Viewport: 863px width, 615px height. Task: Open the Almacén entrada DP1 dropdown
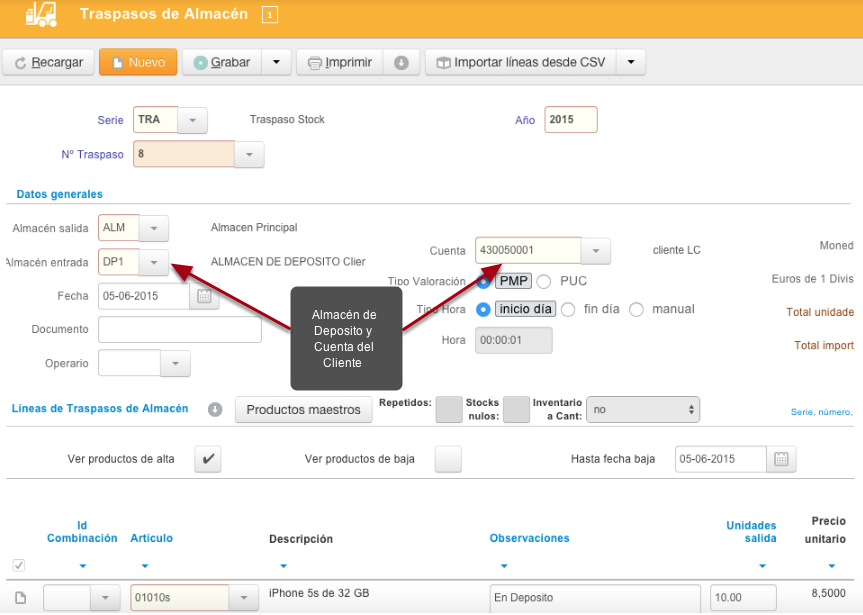154,262
